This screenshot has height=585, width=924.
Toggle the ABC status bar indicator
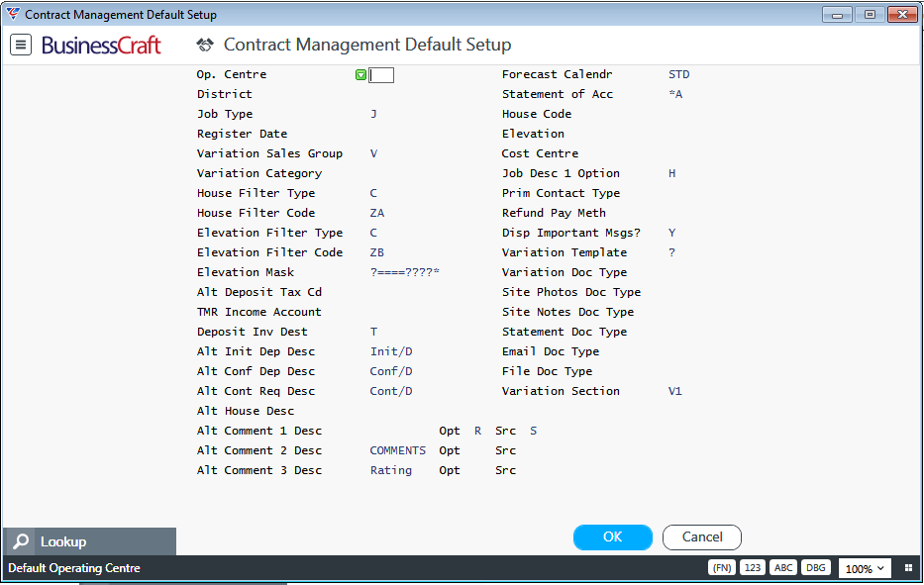pos(783,568)
